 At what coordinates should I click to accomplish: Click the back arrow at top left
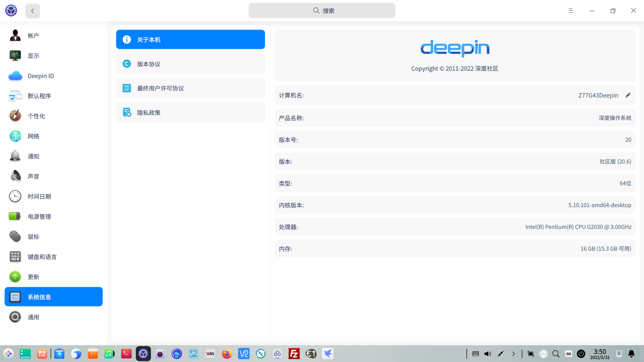tap(32, 10)
